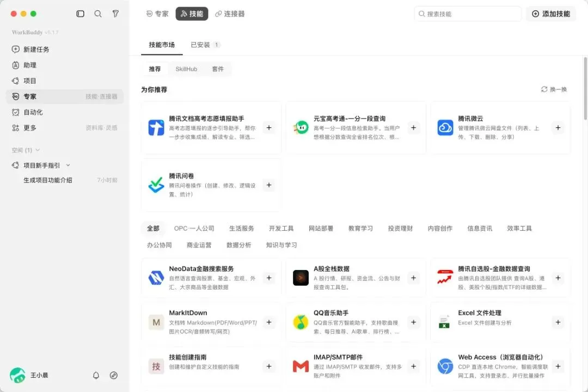The height and width of the screenshot is (392, 588).
Task: Collapse the 项目新手指引 chevron
Action: (x=68, y=165)
